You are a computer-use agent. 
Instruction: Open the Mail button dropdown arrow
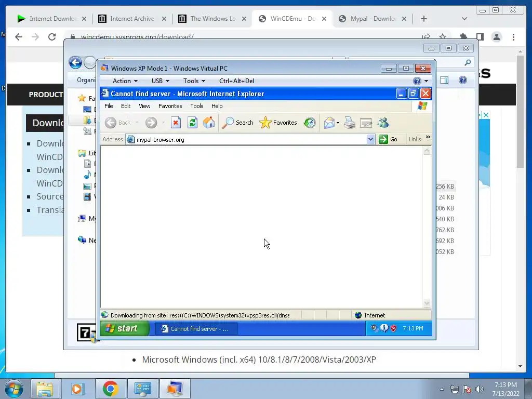tap(338, 123)
